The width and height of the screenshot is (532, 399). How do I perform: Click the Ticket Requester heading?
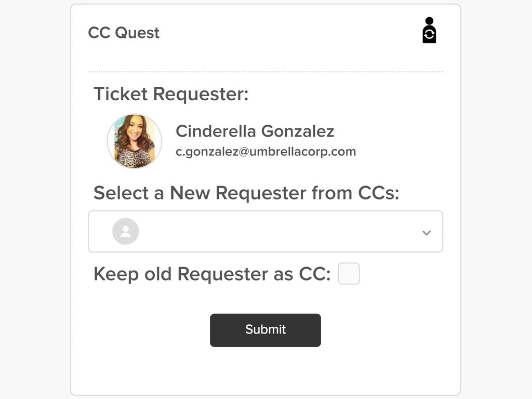(171, 94)
